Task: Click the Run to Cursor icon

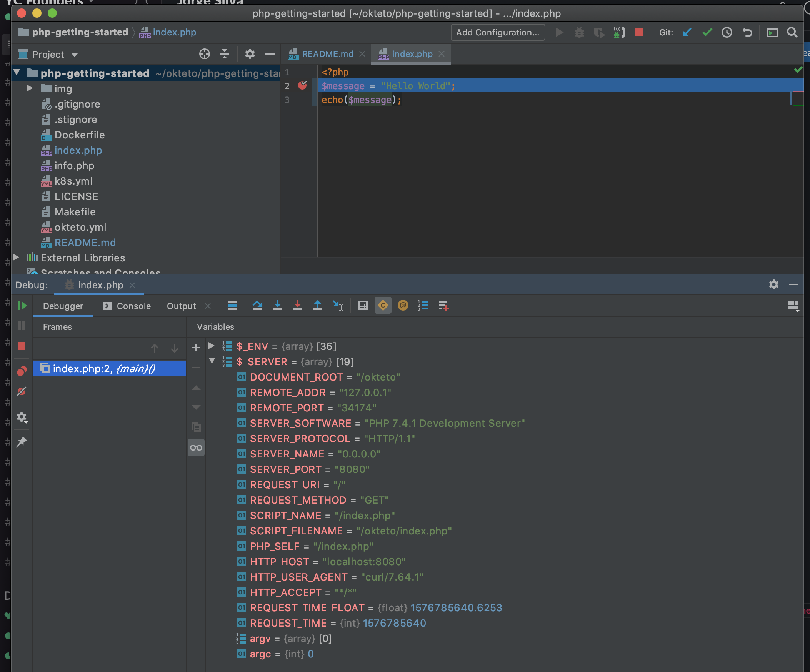Action: coord(338,305)
